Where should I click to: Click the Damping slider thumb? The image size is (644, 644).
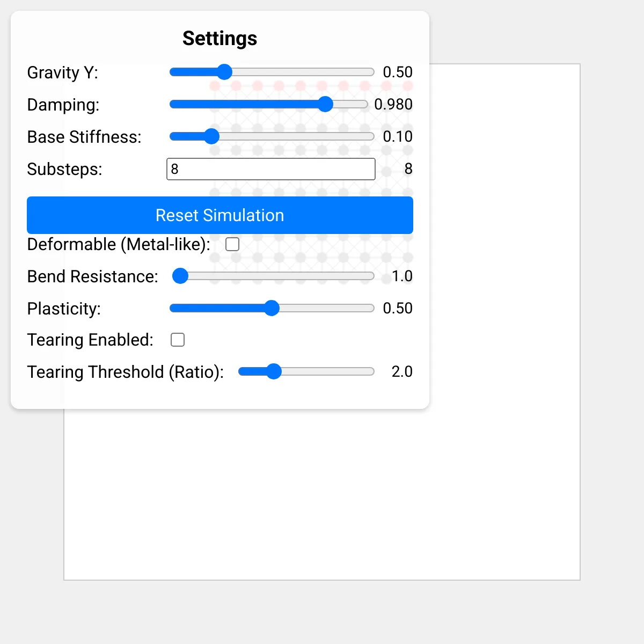(325, 104)
